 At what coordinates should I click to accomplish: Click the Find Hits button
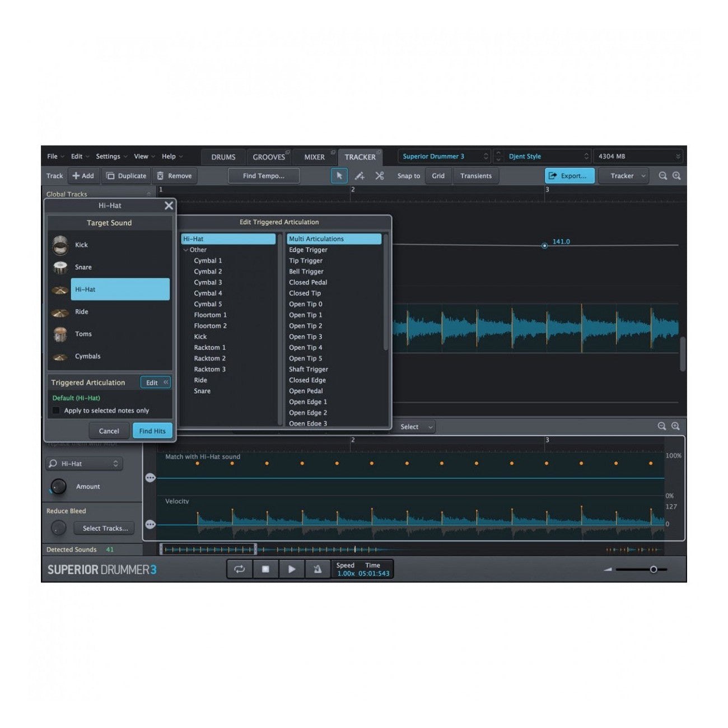(151, 431)
